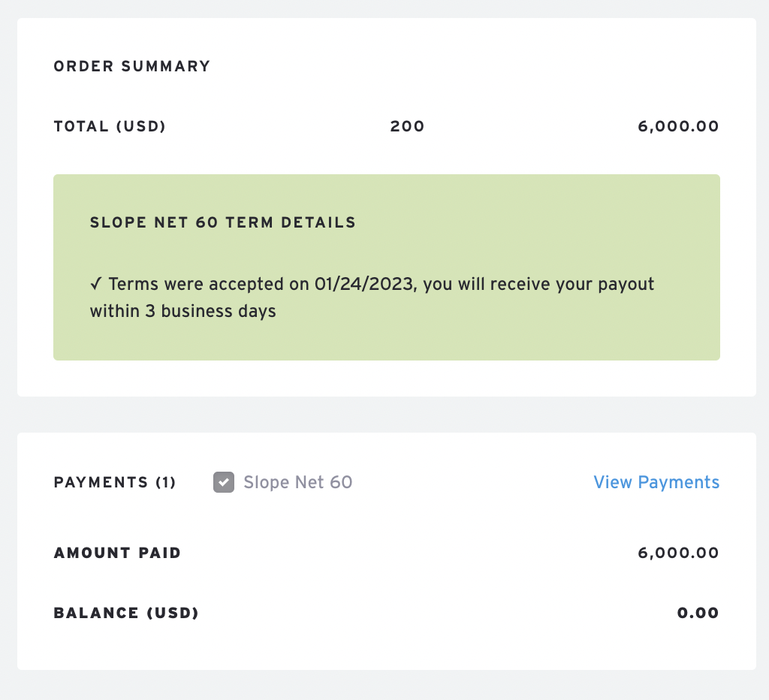Image resolution: width=769 pixels, height=700 pixels.
Task: Click the green terms accepted banner
Action: [386, 267]
